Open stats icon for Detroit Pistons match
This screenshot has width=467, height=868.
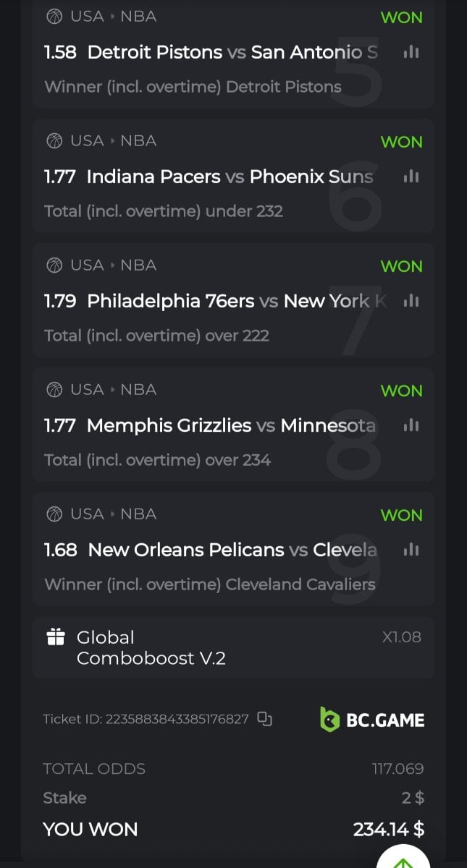click(411, 52)
